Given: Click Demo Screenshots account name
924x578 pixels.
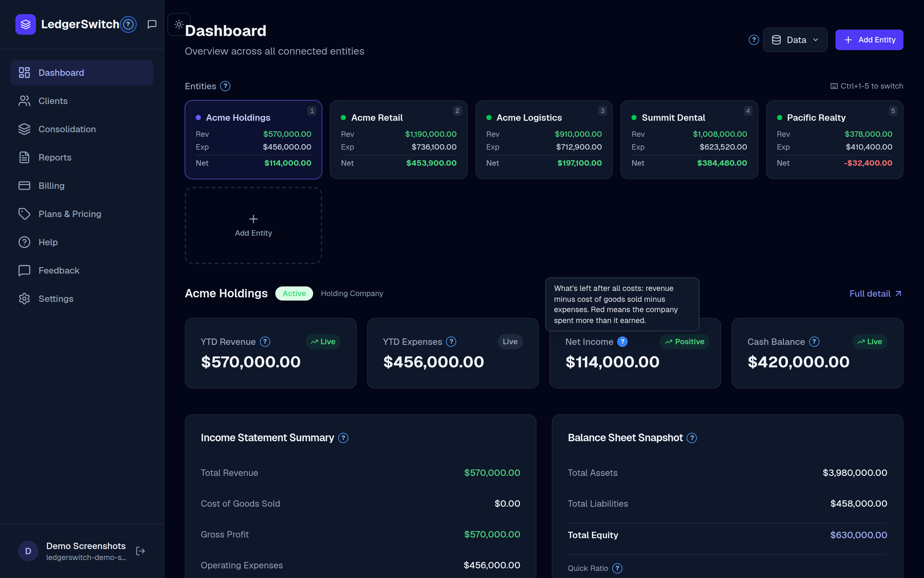Looking at the screenshot, I should click(x=86, y=546).
